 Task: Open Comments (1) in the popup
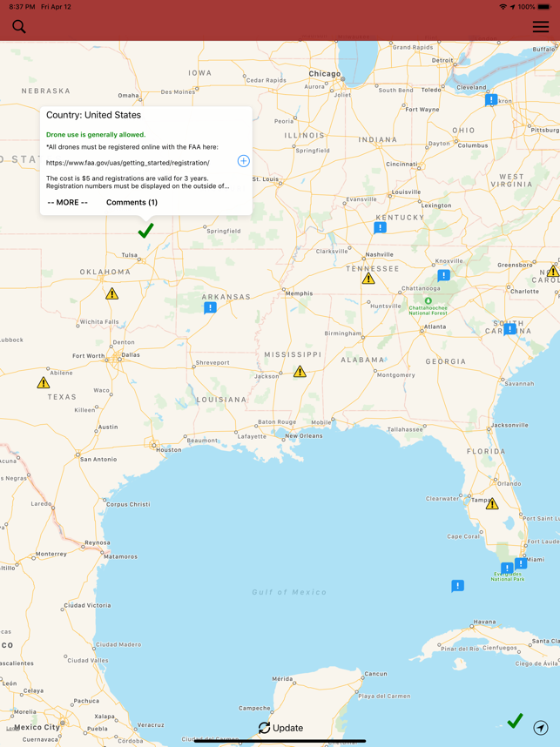pyautogui.click(x=132, y=203)
